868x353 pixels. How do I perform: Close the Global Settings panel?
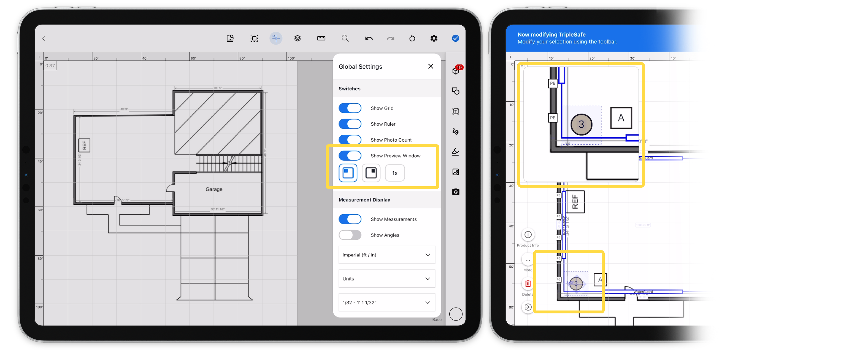click(430, 66)
